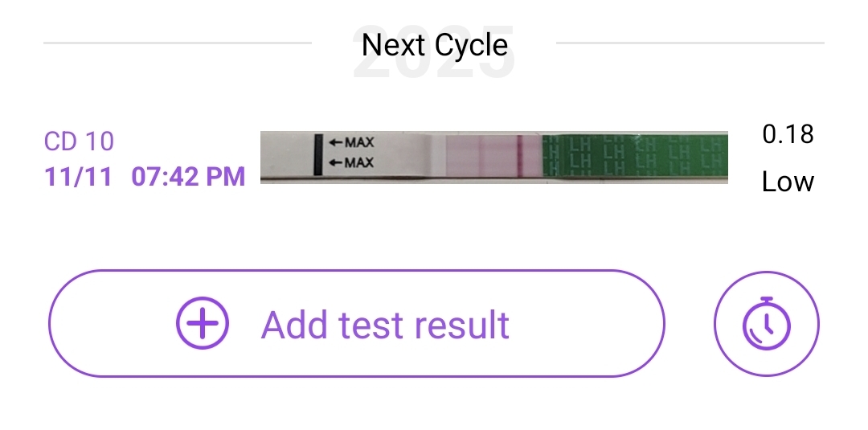Click the dark control line on strip

[x=519, y=156]
